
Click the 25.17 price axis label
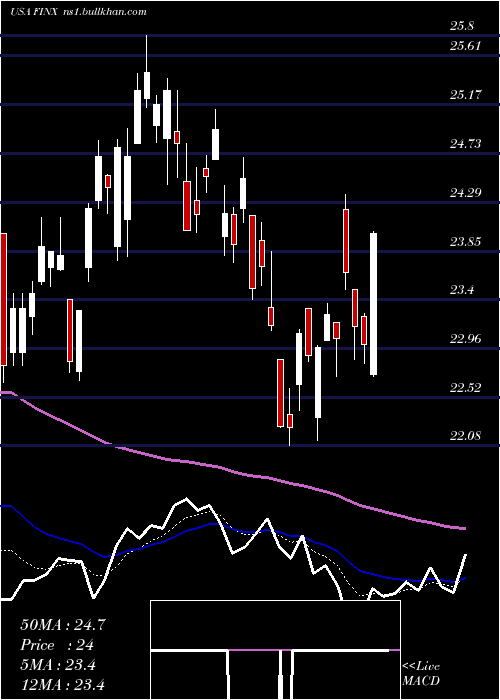(466, 95)
